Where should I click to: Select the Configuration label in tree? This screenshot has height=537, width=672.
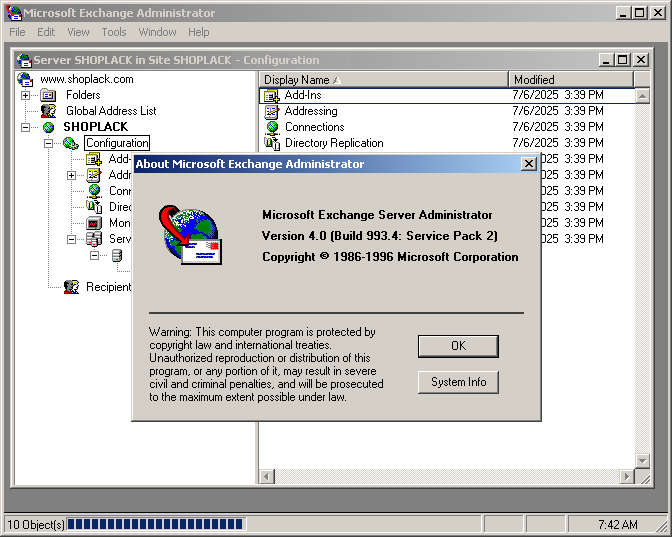click(117, 143)
